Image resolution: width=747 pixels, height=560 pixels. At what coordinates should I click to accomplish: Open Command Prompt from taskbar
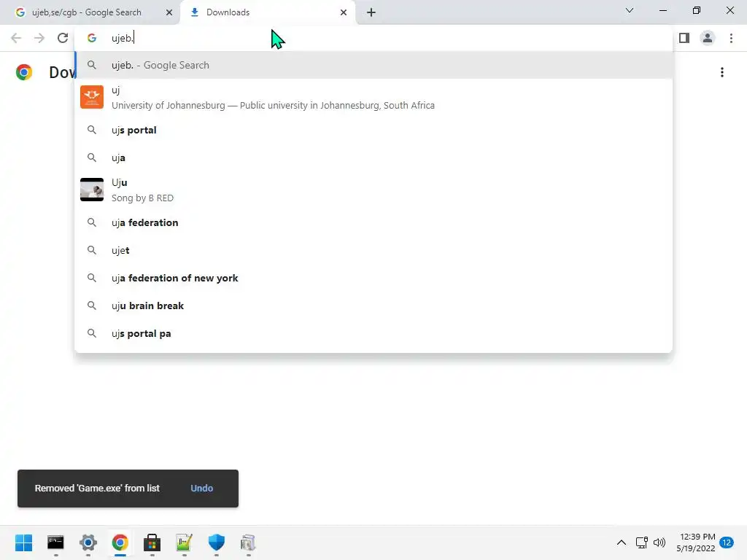(x=55, y=542)
